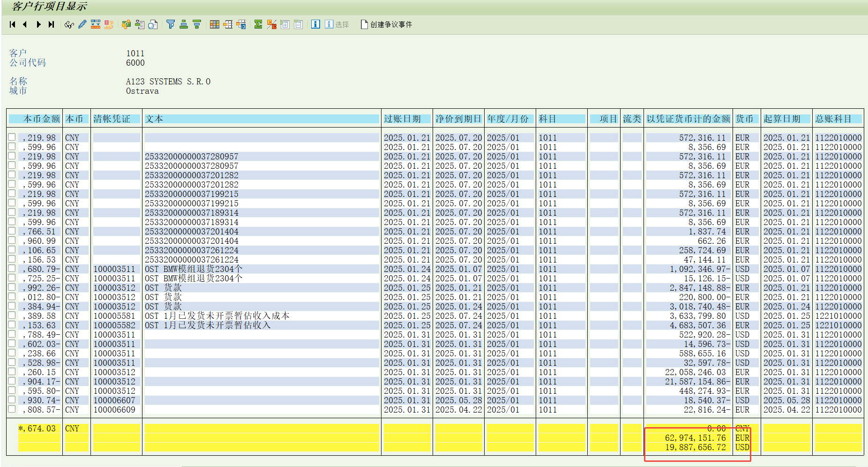Tick the checkbox for the 680.79- row

[12, 268]
